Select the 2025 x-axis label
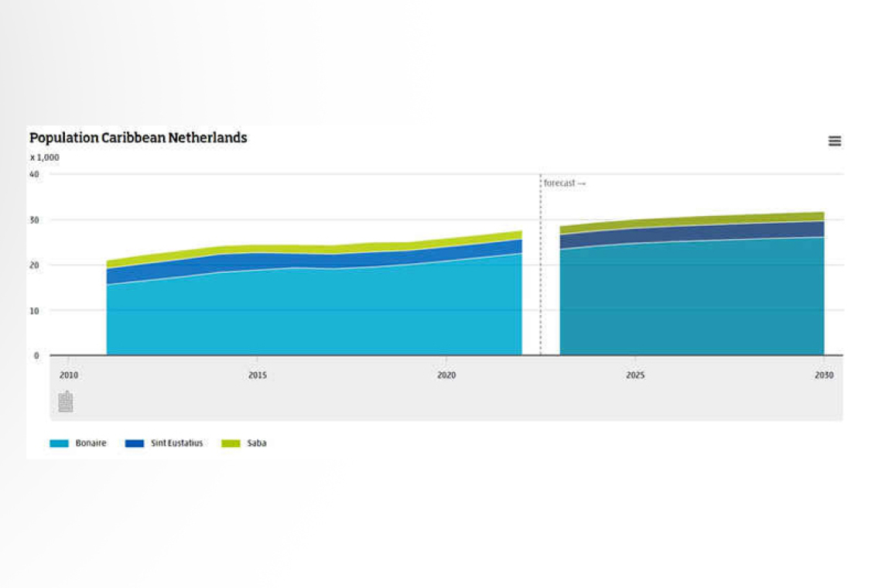Viewport: 882px width, 588px height. (636, 374)
